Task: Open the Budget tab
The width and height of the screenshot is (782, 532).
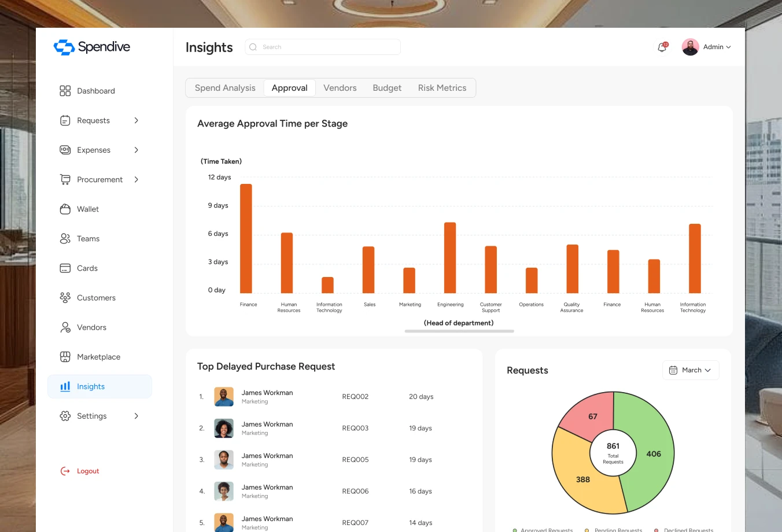Action: coord(387,88)
